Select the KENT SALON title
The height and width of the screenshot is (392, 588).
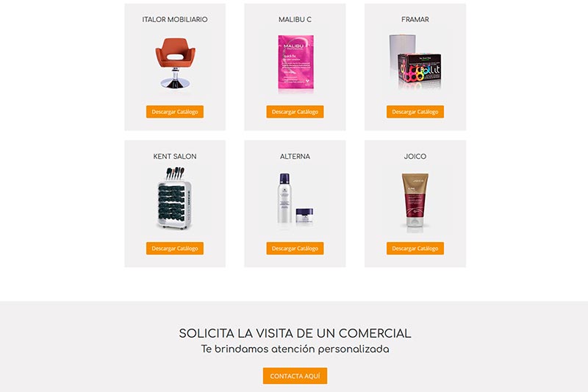175,157
